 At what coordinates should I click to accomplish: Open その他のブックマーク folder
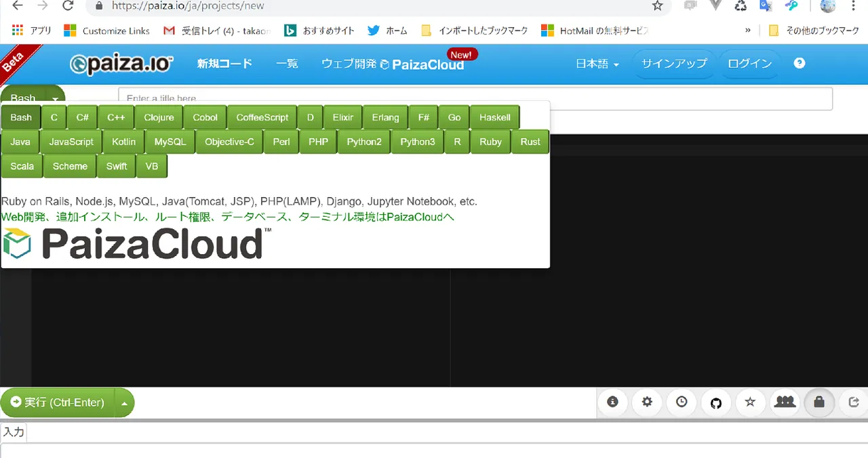(813, 30)
